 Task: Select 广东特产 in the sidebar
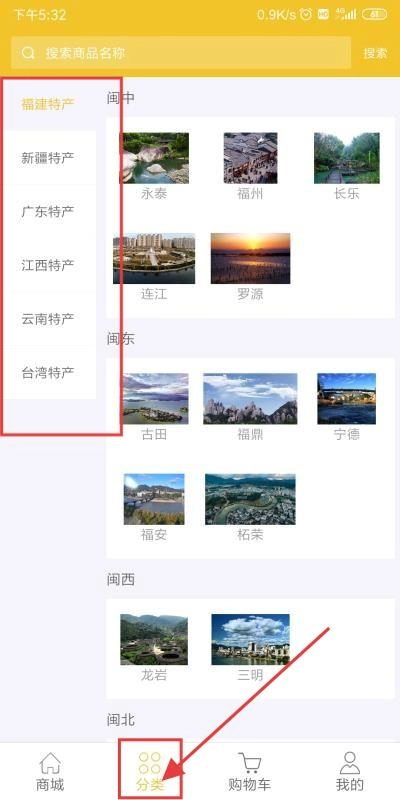pos(48,212)
